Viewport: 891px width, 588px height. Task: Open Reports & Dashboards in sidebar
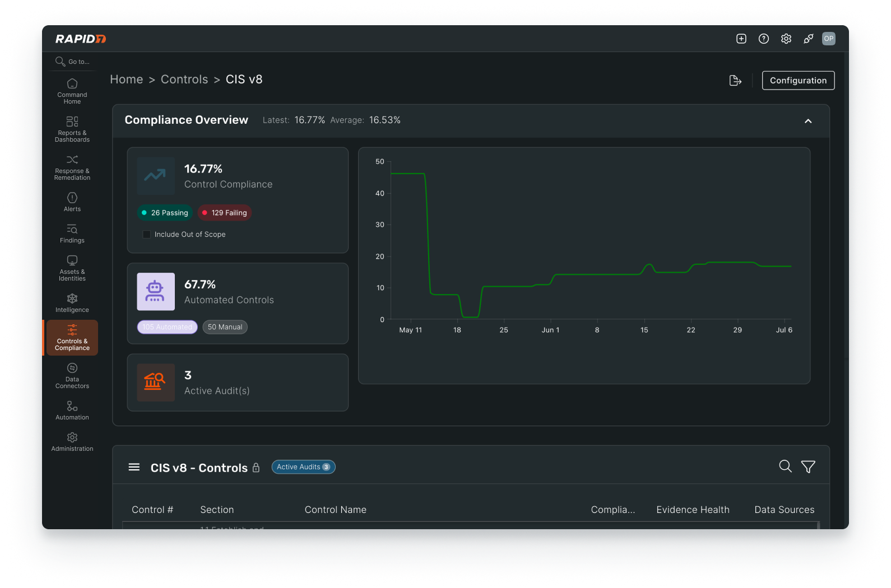point(72,129)
